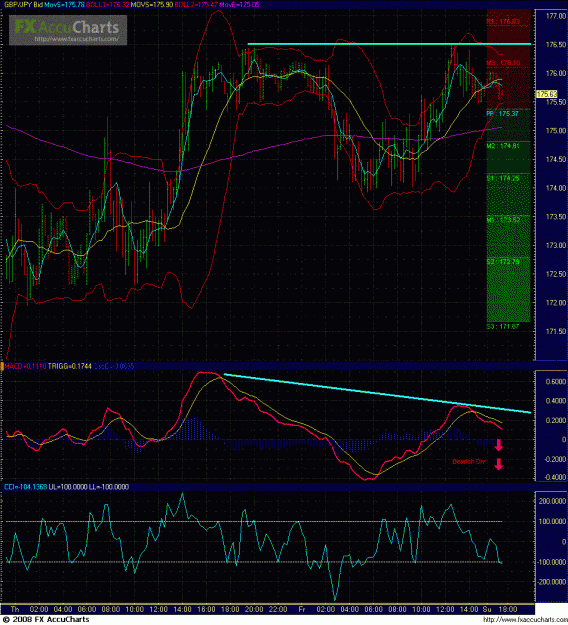Click the 2008 FX AccuCharts copyright text
Image resolution: width=568 pixels, height=625 pixels.
tap(45, 619)
